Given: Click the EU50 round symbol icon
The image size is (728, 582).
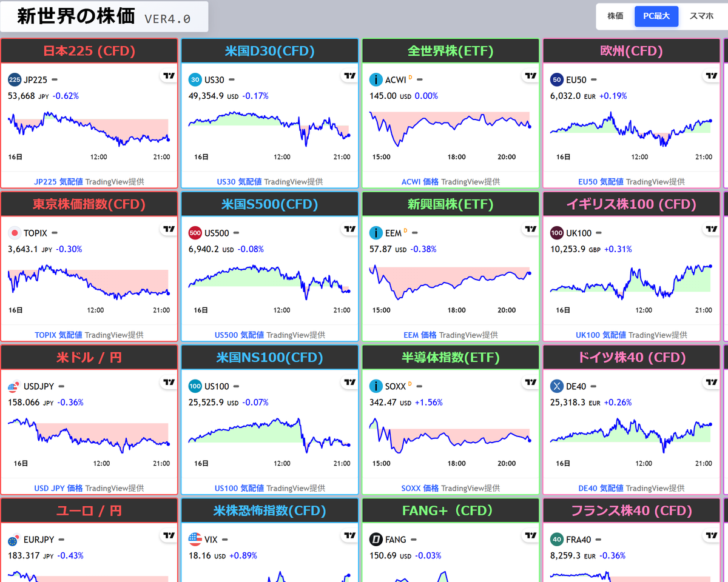Looking at the screenshot, I should (x=557, y=79).
